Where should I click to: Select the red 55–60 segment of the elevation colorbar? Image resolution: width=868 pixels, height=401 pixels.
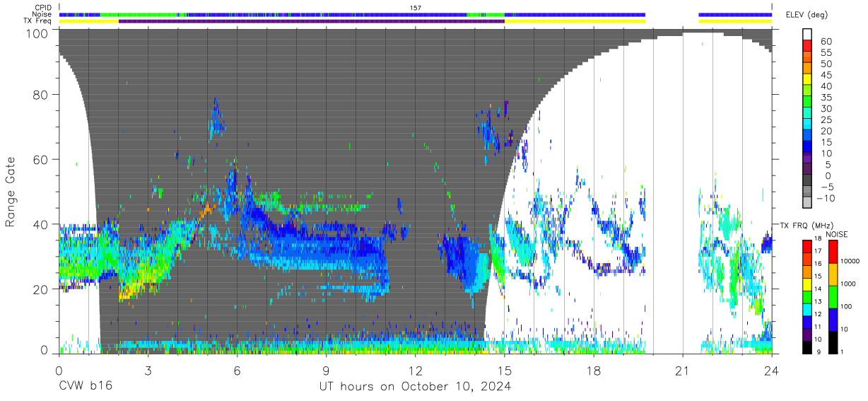tap(807, 46)
